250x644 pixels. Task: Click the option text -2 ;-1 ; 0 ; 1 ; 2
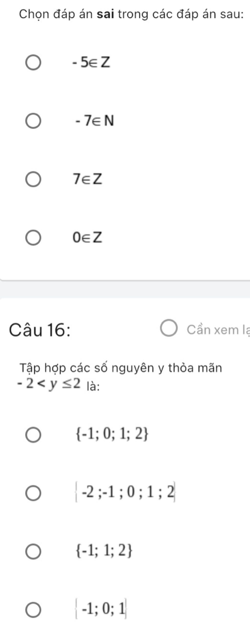click(x=125, y=493)
